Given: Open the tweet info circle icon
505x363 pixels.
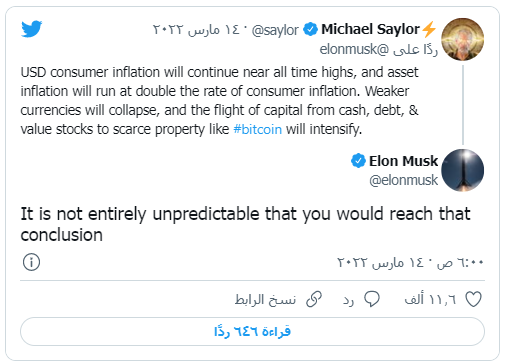Looking at the screenshot, I should 31,262.
